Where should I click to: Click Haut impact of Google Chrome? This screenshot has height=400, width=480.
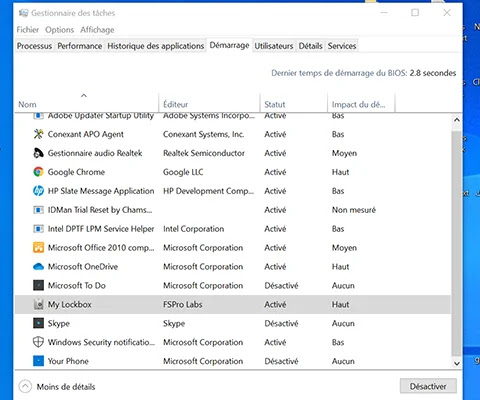[340, 172]
